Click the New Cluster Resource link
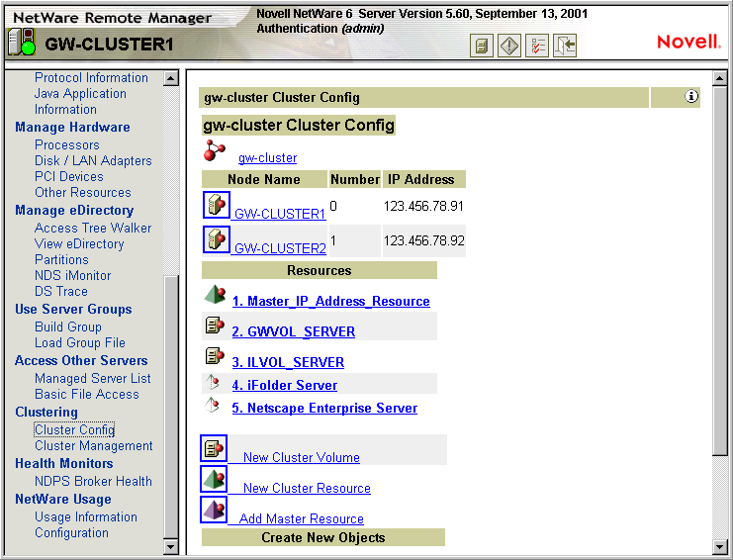Viewport: 733px width, 560px height. [x=307, y=488]
